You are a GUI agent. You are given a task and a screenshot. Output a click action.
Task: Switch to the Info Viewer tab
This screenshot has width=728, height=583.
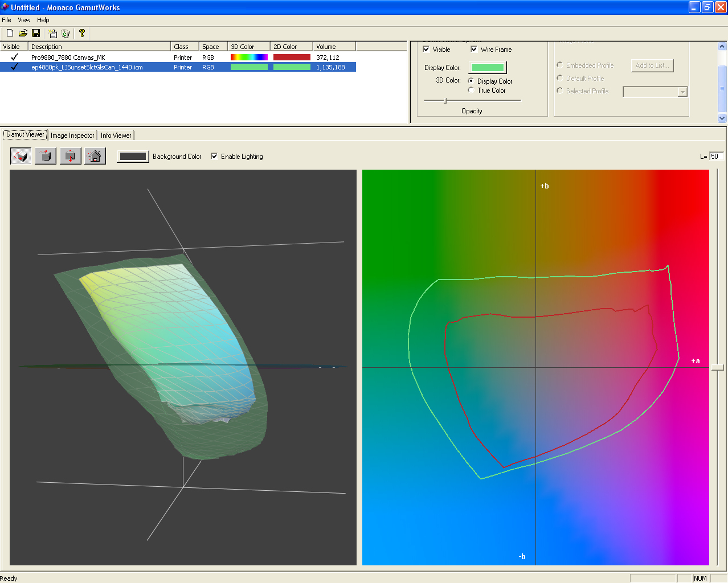116,136
